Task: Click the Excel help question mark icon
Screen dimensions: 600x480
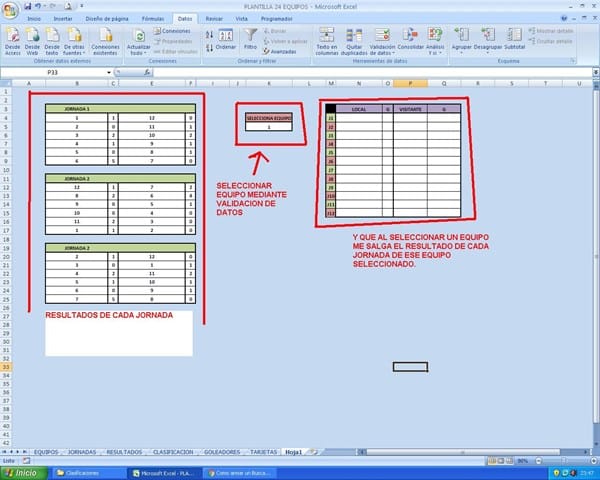Action: [x=564, y=18]
